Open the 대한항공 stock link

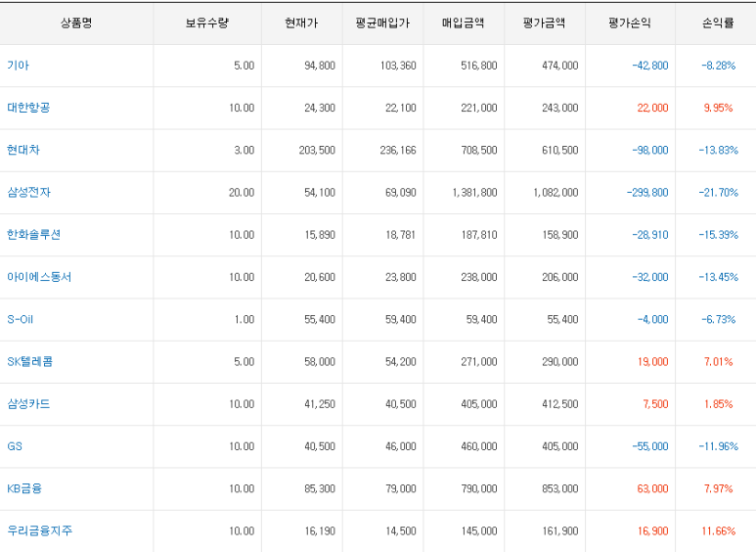[x=28, y=108]
